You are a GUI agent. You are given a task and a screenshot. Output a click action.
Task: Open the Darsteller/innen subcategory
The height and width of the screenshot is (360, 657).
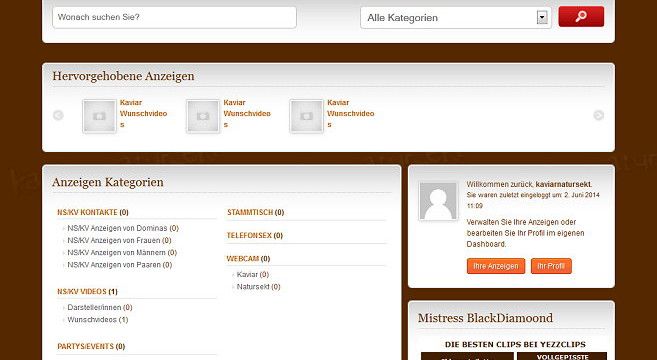pos(100,307)
